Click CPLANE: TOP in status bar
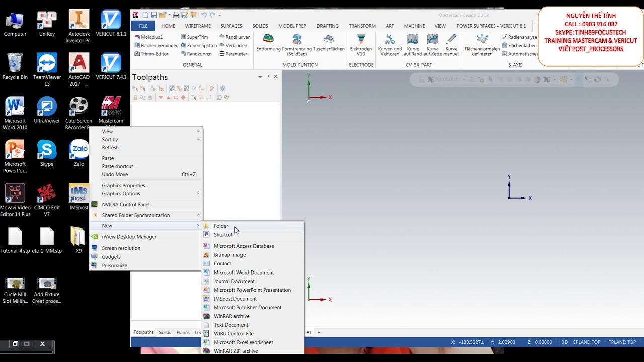The width and height of the screenshot is (644, 362). [586, 342]
